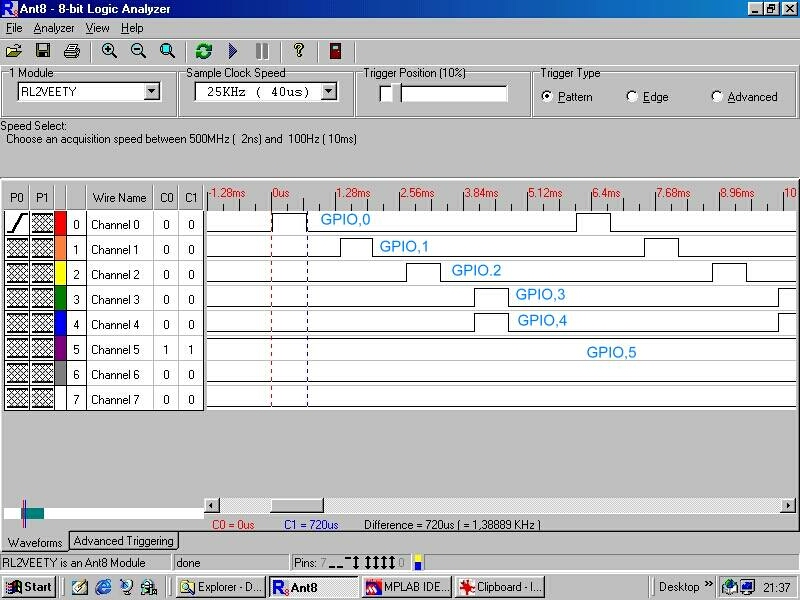Switch to MPLAB IDE in the taskbar
Viewport: 800px width, 600px height.
(x=407, y=587)
